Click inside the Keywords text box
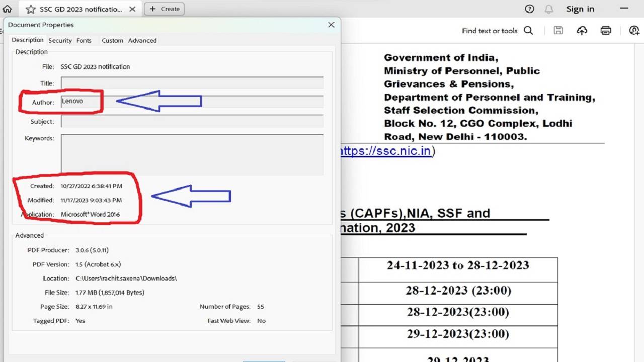Viewport: 644px width, 362px height. click(192, 154)
